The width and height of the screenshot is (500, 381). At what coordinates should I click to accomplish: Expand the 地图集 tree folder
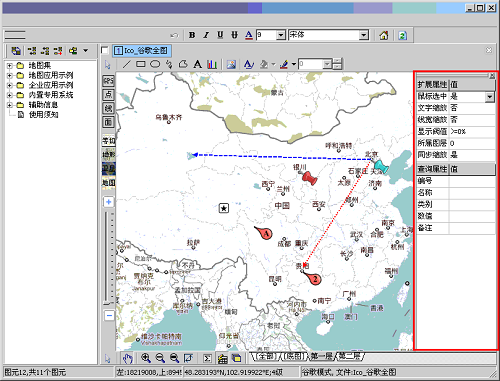click(10, 66)
